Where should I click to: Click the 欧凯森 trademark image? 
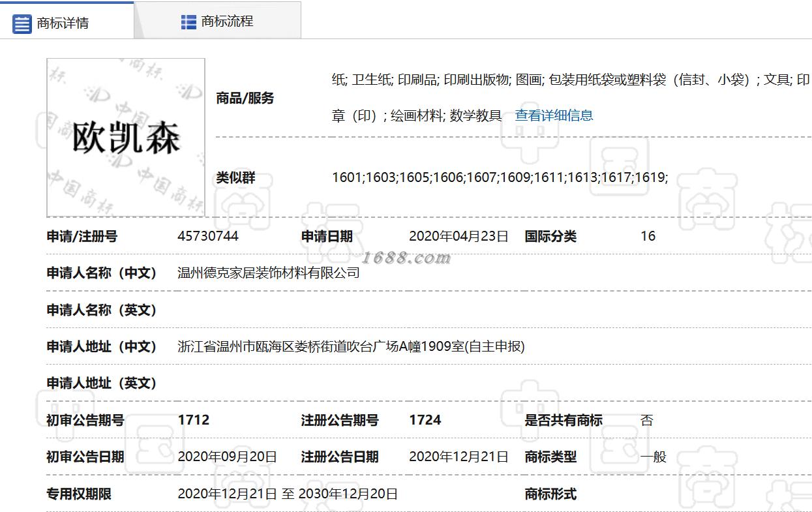[126, 137]
